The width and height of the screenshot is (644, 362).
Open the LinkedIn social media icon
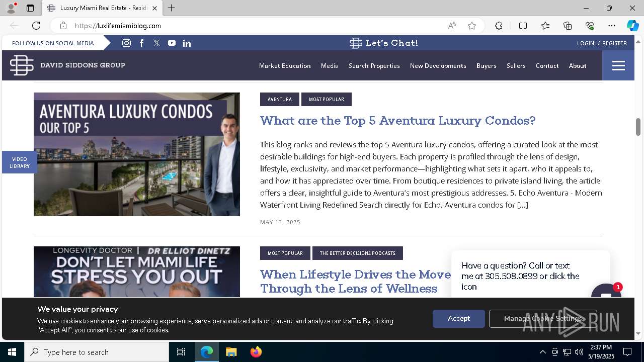pos(187,43)
